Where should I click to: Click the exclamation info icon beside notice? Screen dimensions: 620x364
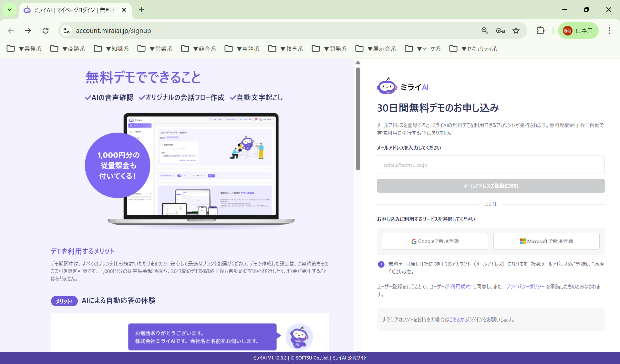tap(381, 264)
